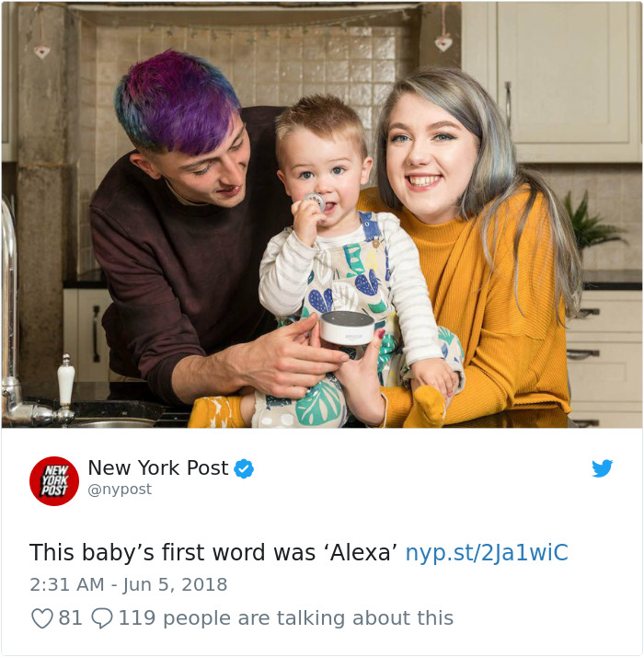Screen dimensions: 644x657
Task: Click the 81 likes count
Action: (70, 617)
